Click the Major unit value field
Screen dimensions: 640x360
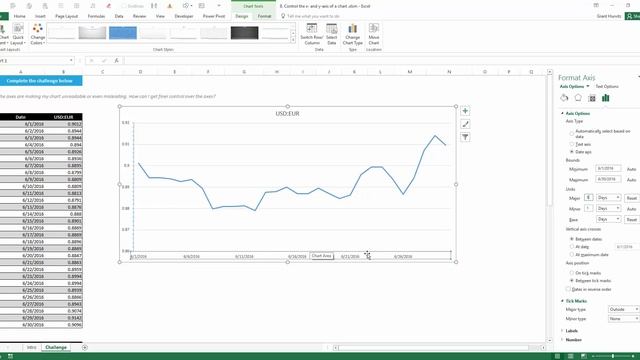tap(588, 197)
